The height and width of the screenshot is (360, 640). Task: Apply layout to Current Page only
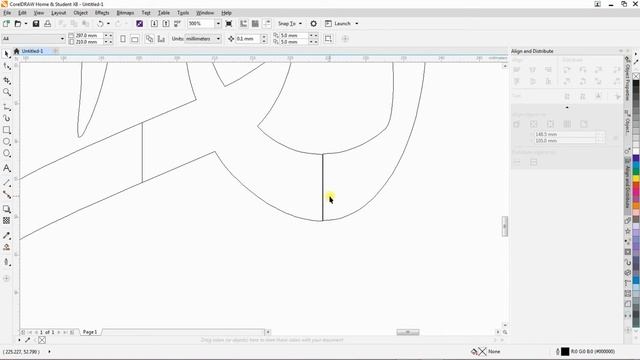(161, 39)
